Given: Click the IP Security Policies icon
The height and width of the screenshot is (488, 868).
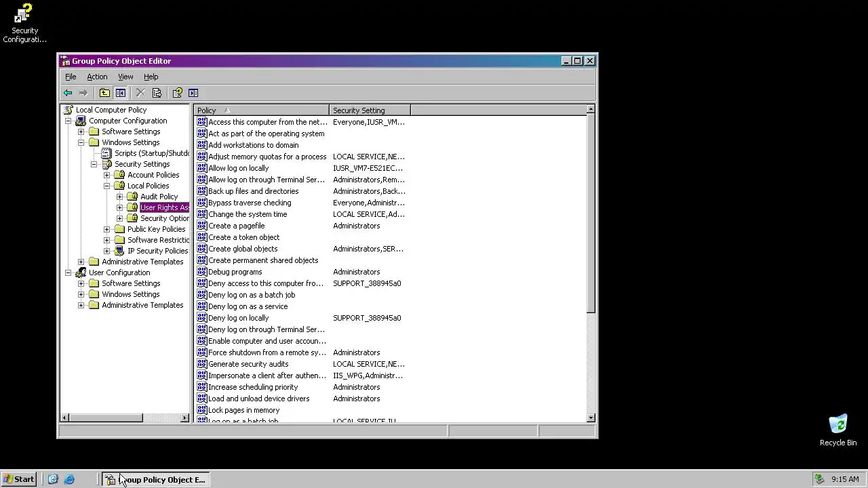Looking at the screenshot, I should coord(119,251).
